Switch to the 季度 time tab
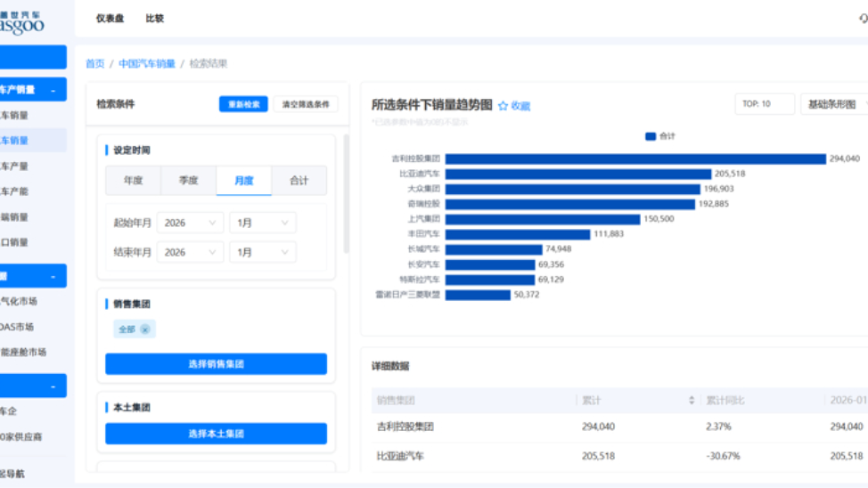The height and width of the screenshot is (488, 868). pos(188,181)
